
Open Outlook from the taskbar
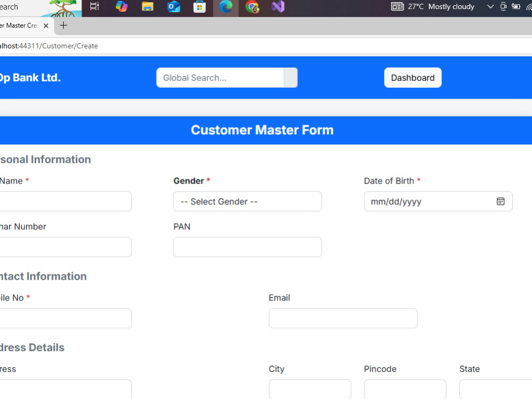tap(173, 6)
